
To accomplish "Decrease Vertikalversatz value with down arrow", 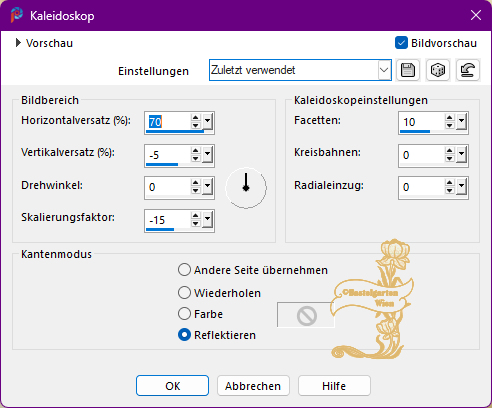I will (195, 159).
